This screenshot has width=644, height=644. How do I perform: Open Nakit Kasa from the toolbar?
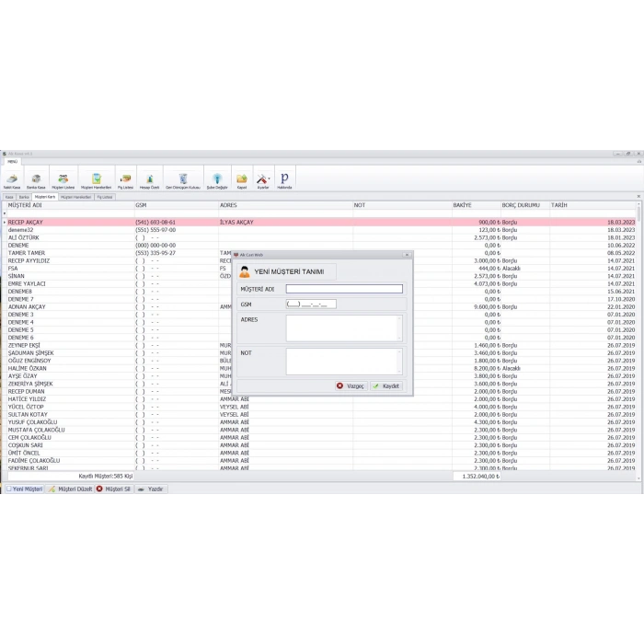pyautogui.click(x=12, y=179)
